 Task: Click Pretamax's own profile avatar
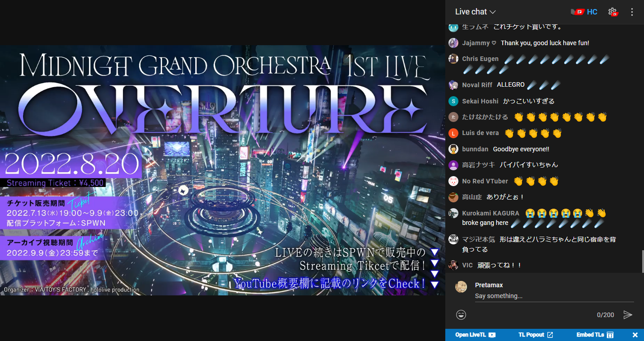pos(461,287)
